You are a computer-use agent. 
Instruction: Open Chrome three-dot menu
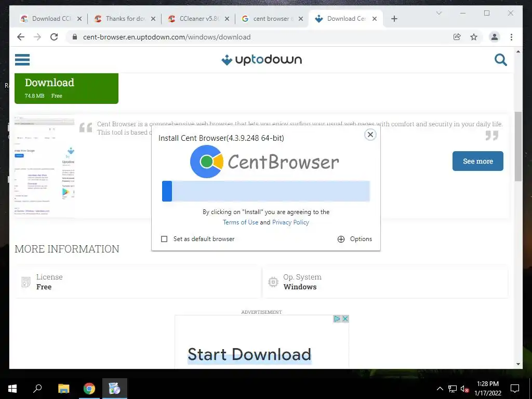point(511,37)
